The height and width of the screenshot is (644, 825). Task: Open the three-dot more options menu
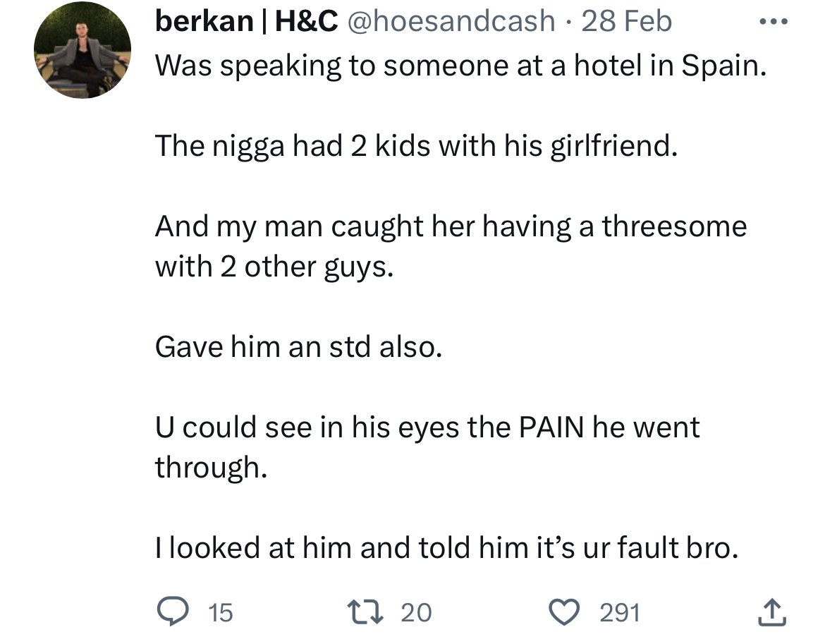click(x=773, y=22)
